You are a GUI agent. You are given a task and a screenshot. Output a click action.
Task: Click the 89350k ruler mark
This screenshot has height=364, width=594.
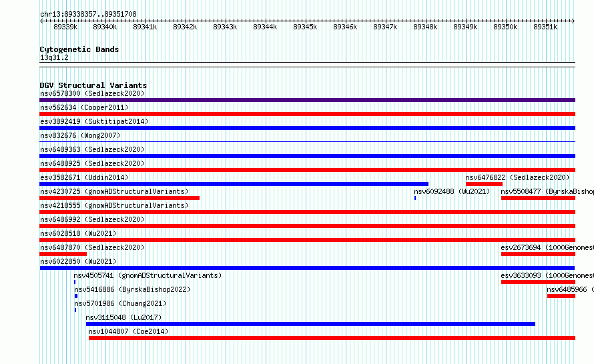click(505, 27)
